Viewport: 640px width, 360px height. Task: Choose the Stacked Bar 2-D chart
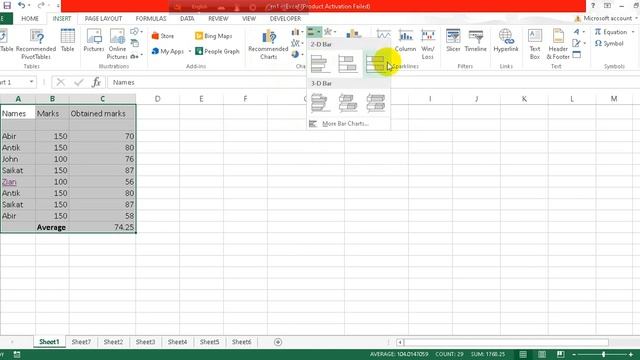(347, 64)
